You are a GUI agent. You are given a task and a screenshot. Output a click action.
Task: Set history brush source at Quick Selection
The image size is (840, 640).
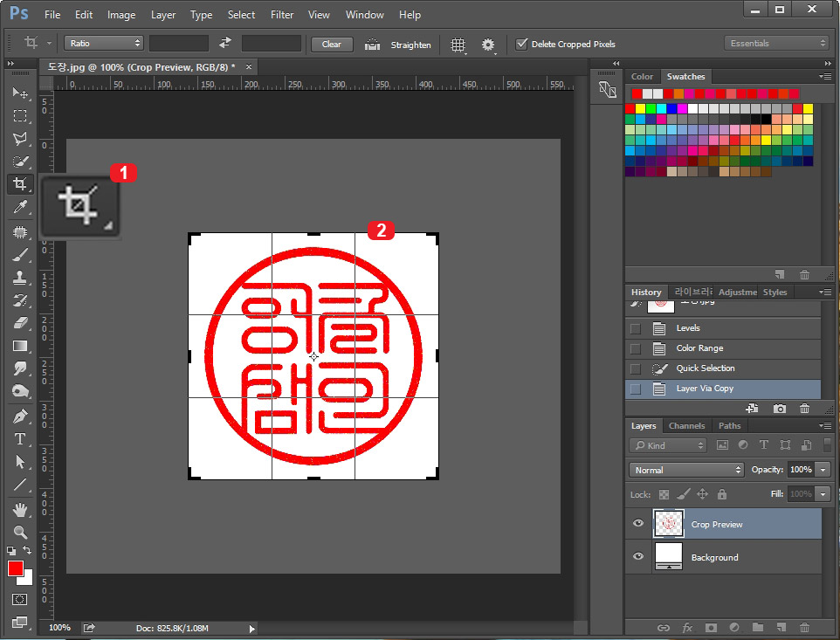pyautogui.click(x=636, y=369)
